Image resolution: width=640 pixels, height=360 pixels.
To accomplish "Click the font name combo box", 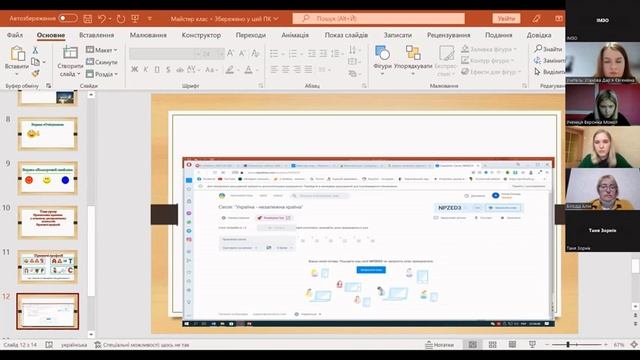I will 164,54.
